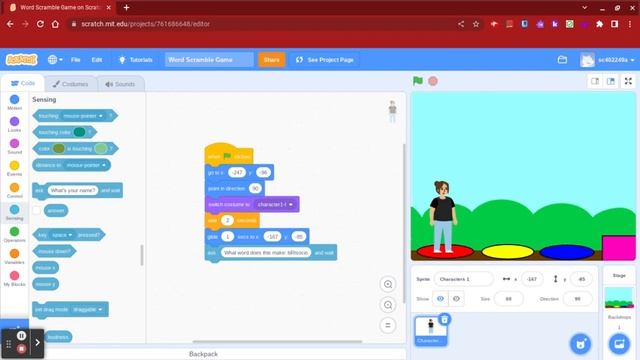Open the Control block category
Screen dimensions: 640x360
[x=14, y=190]
